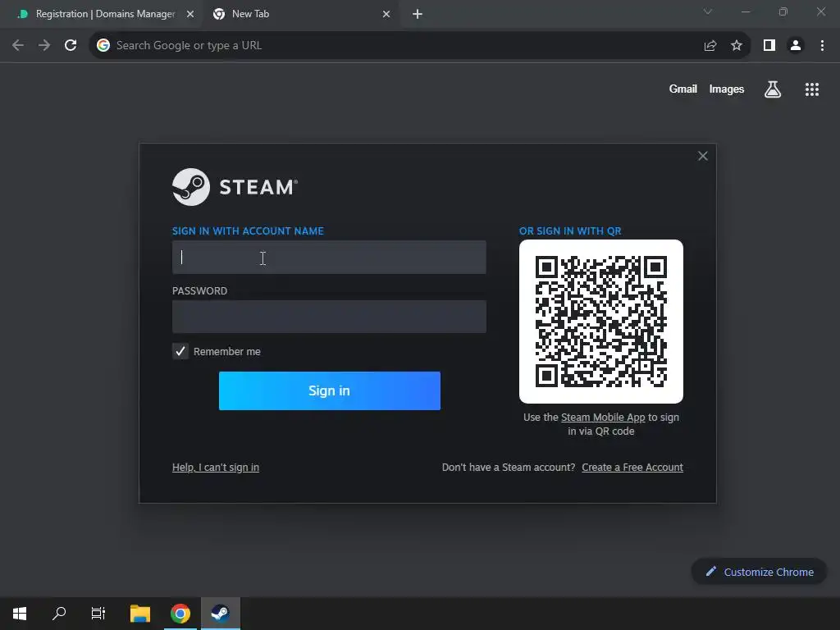The height and width of the screenshot is (630, 840).
Task: Open the Chrome profile menu
Action: pyautogui.click(x=796, y=46)
